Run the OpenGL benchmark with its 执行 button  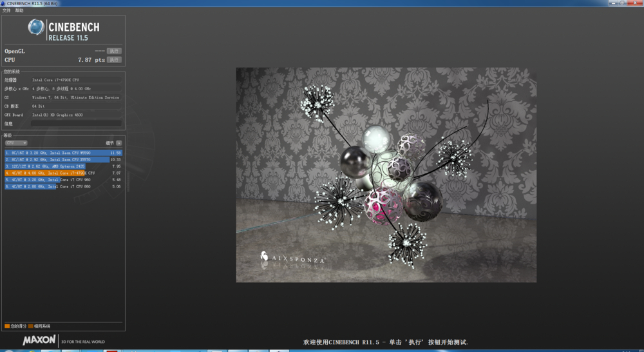pos(114,51)
